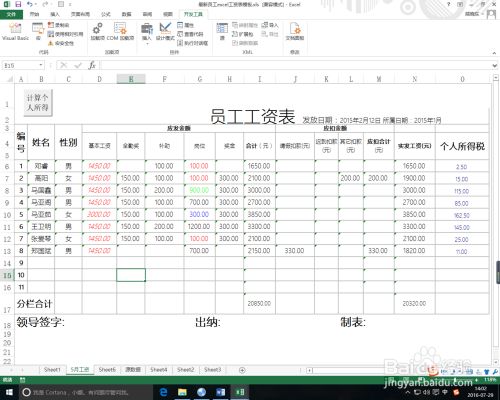Click XML Export (导出)
500x400 pixels.
pyautogui.click(x=270, y=34)
